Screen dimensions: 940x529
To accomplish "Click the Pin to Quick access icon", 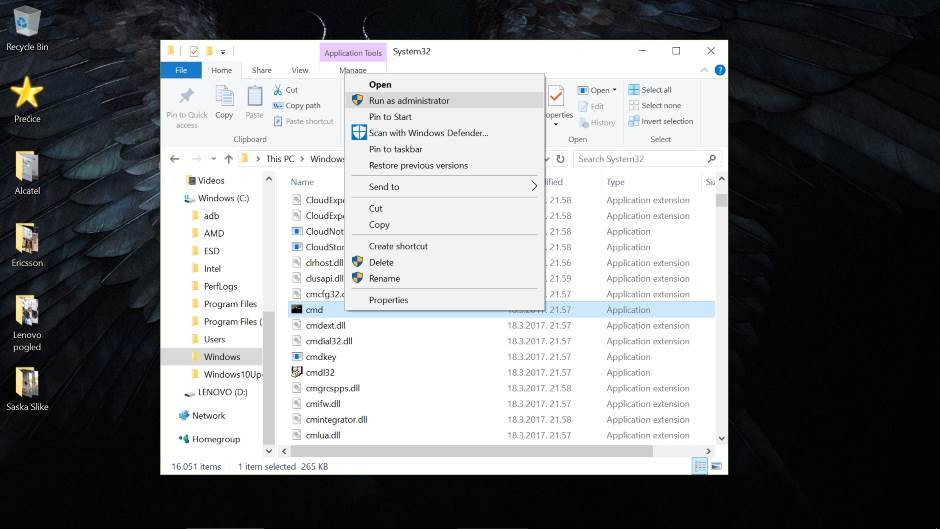I will (x=186, y=97).
